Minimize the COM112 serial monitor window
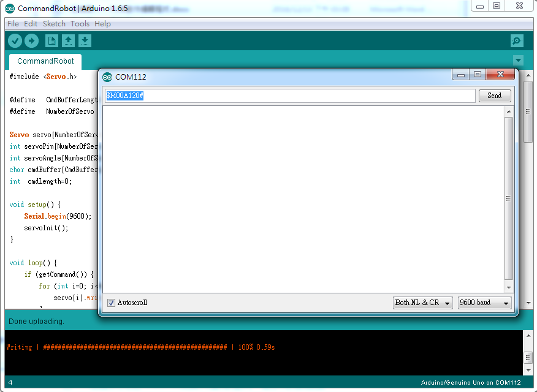The width and height of the screenshot is (537, 392). [x=461, y=75]
